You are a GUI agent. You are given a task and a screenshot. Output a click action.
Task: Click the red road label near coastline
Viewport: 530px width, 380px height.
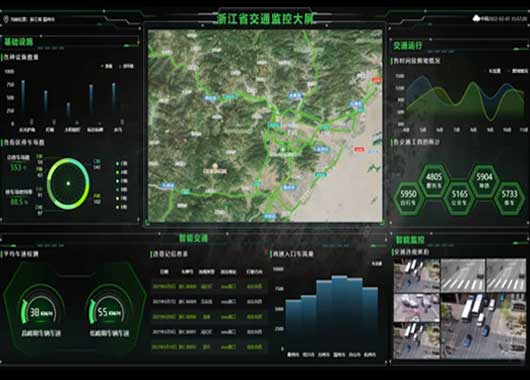(359, 149)
